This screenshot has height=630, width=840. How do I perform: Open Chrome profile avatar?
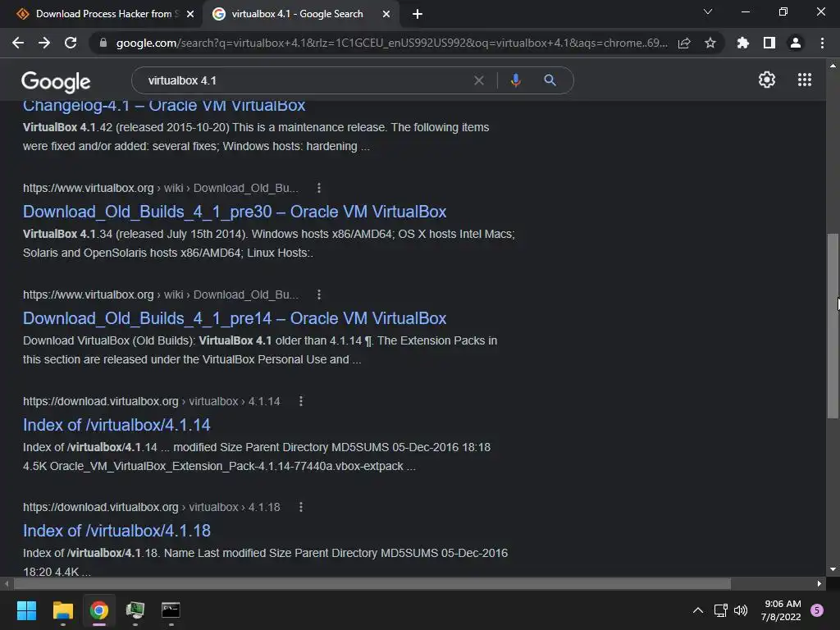[796, 43]
